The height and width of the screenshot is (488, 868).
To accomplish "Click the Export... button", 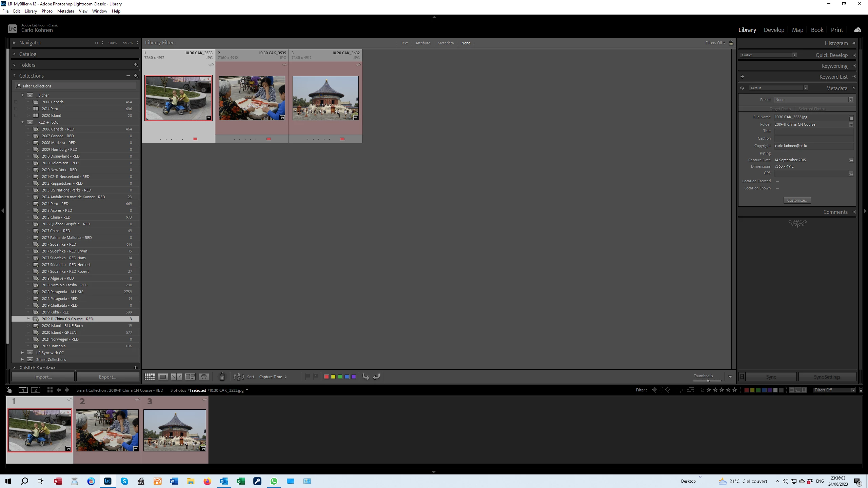I will (107, 377).
